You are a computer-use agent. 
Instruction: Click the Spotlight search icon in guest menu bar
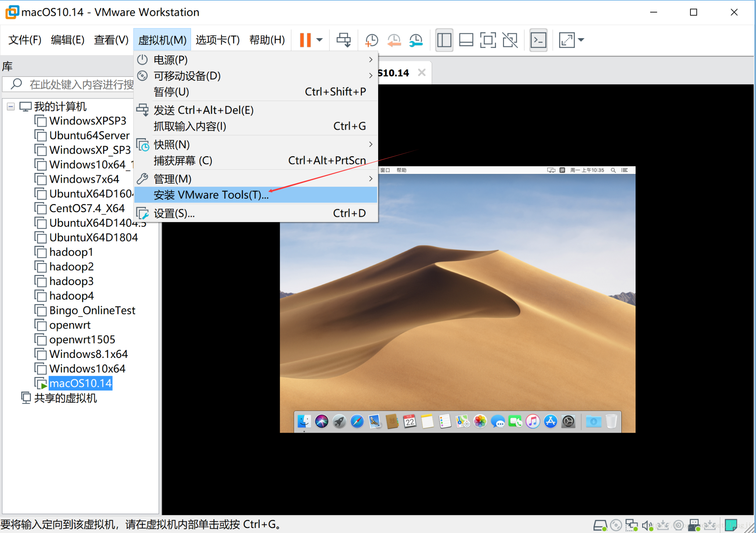click(x=613, y=170)
